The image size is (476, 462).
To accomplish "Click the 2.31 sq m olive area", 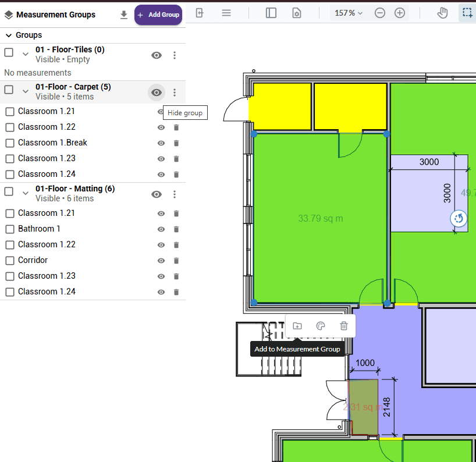I will pos(363,407).
